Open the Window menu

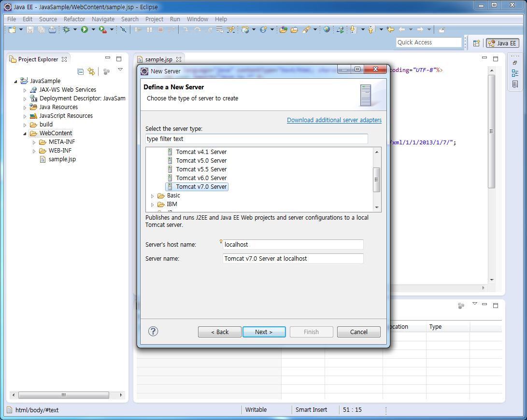197,19
